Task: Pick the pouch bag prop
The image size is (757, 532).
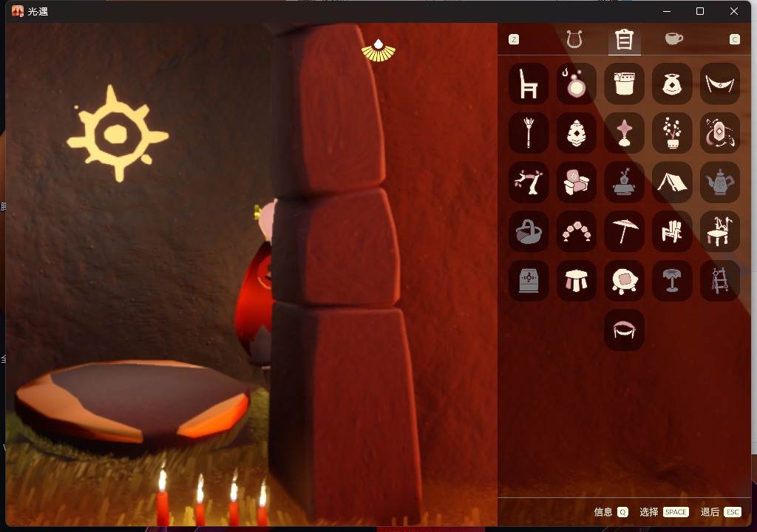Action: tap(672, 83)
